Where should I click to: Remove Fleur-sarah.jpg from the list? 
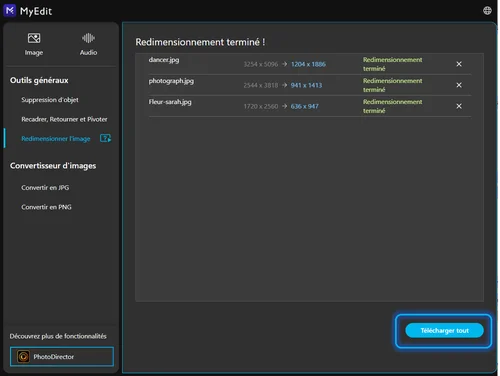[x=459, y=106]
